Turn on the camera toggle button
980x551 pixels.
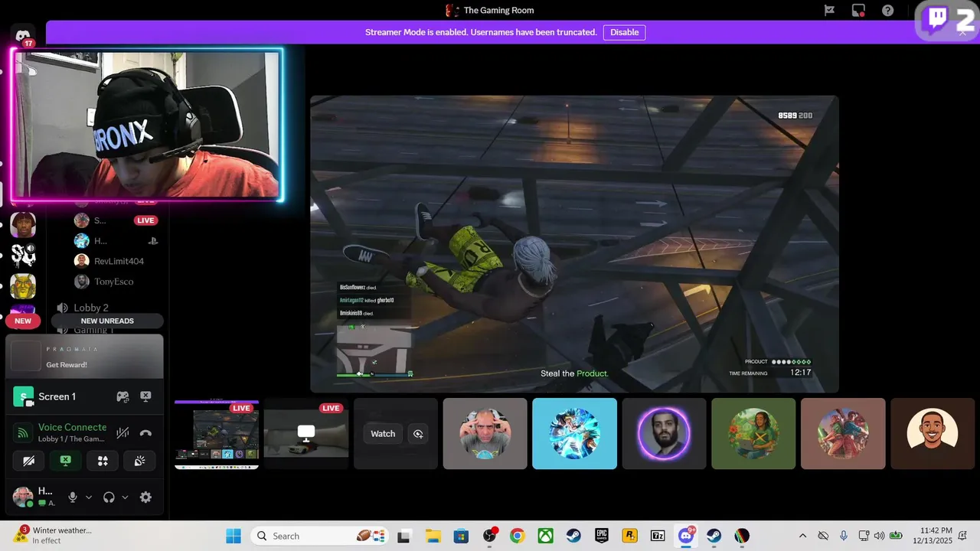(x=29, y=461)
